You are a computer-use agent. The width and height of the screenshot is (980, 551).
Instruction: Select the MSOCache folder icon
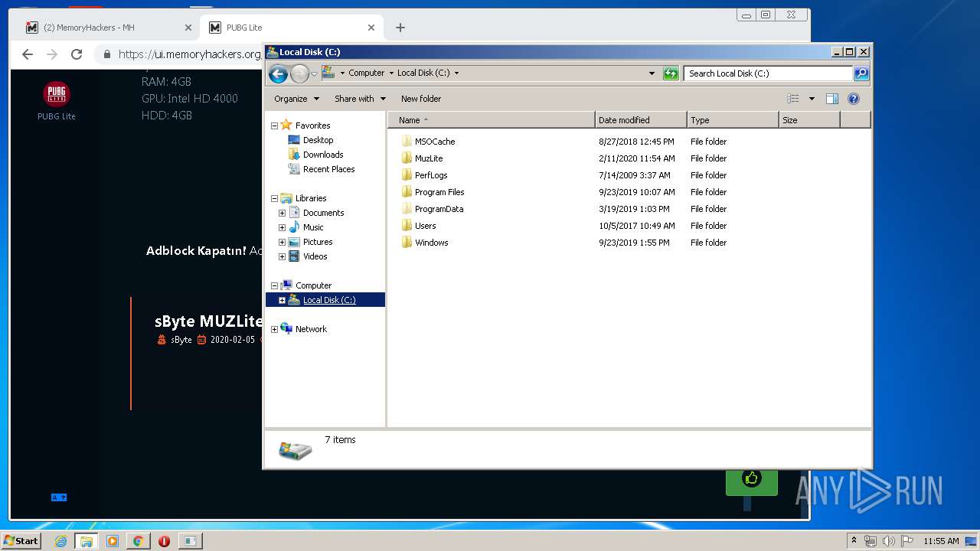point(407,142)
